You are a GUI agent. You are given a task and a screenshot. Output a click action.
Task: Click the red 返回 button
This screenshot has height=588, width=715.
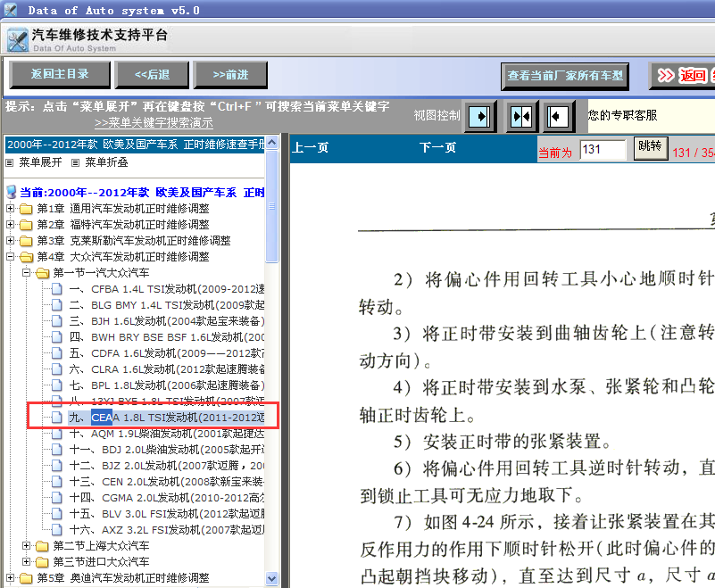[682, 76]
